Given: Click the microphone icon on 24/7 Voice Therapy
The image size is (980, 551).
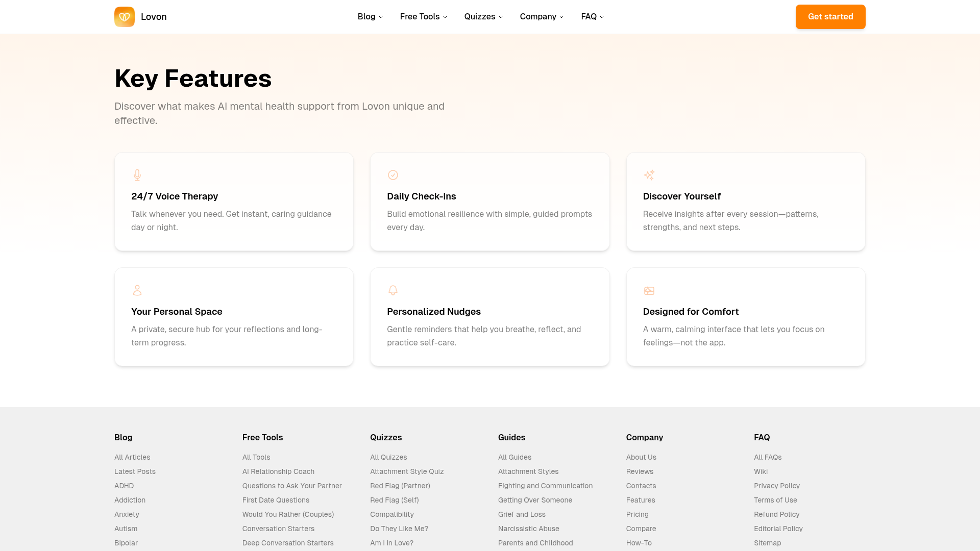Looking at the screenshot, I should (x=137, y=175).
